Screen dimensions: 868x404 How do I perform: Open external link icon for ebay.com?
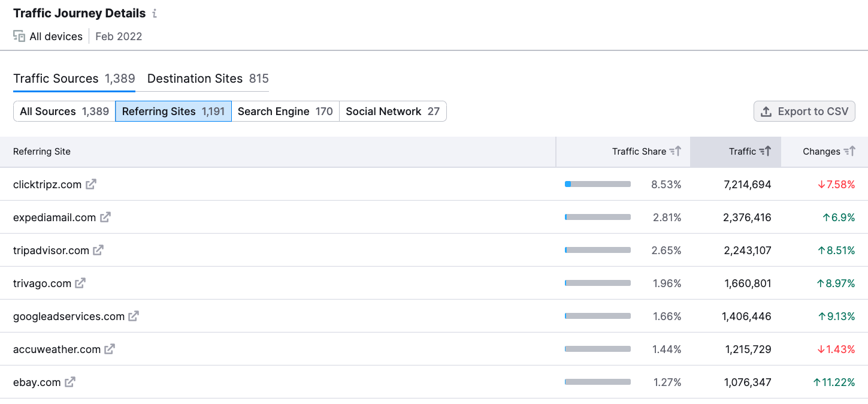(70, 382)
